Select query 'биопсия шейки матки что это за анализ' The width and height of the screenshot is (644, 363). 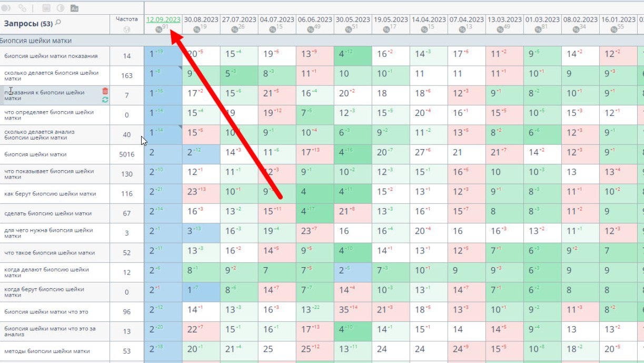pos(50,331)
